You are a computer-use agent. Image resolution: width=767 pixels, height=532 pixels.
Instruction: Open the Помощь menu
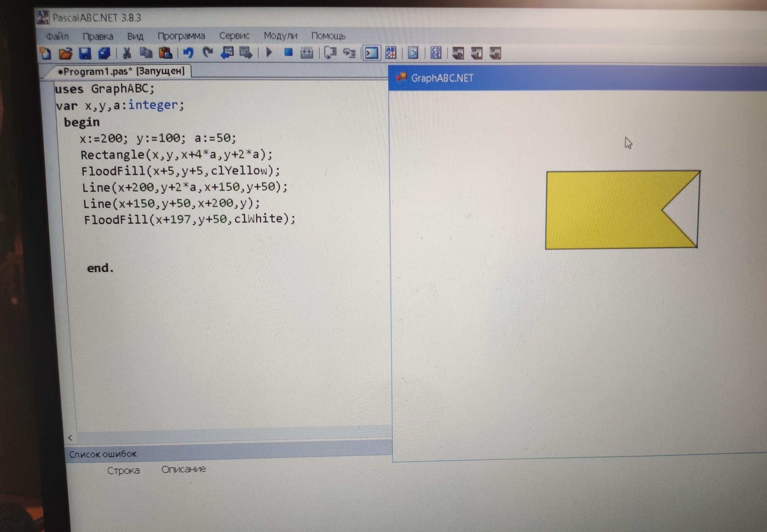(328, 36)
